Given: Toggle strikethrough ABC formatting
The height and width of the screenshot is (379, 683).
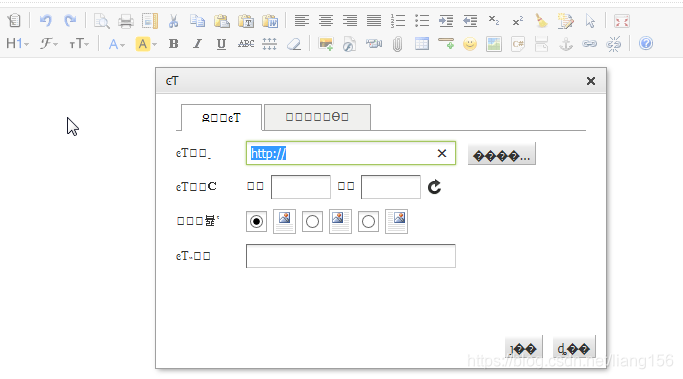Looking at the screenshot, I should 246,44.
